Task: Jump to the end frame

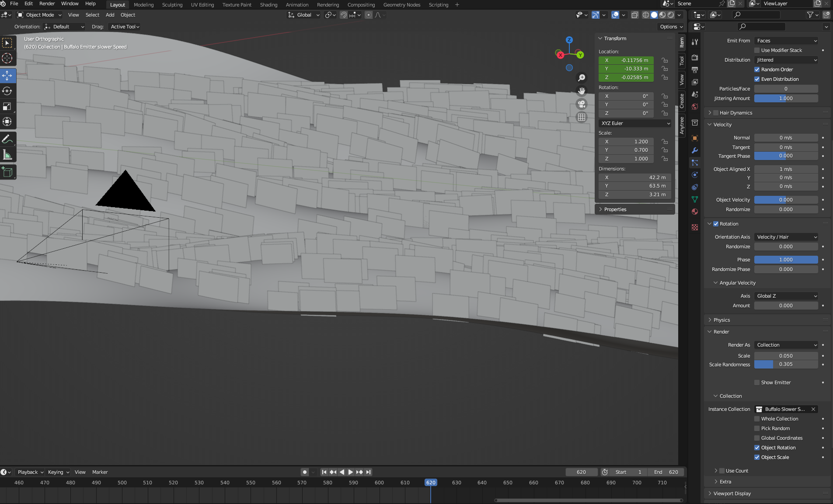Action: (369, 472)
